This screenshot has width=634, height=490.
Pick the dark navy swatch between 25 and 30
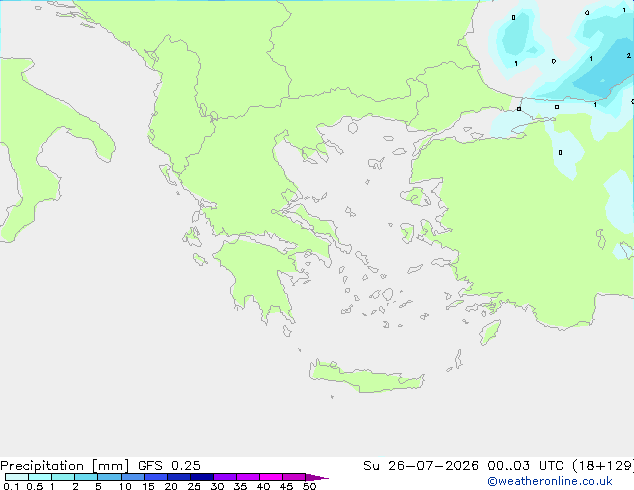coord(201,477)
